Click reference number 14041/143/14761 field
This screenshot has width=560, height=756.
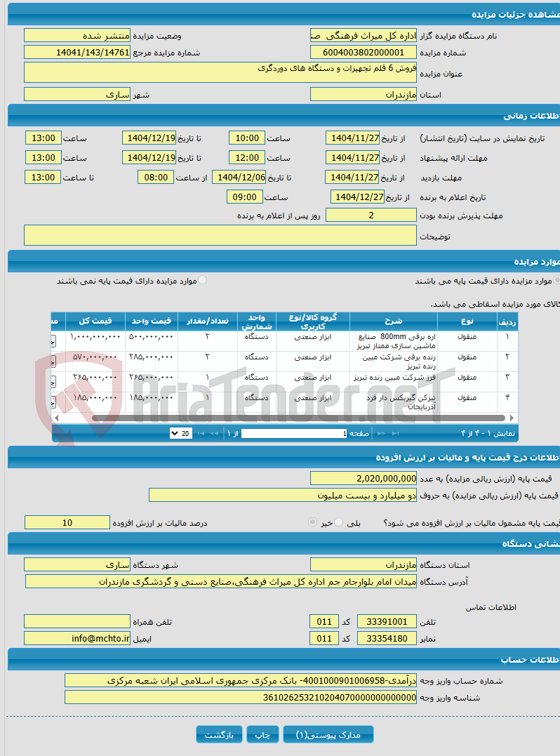(x=77, y=52)
